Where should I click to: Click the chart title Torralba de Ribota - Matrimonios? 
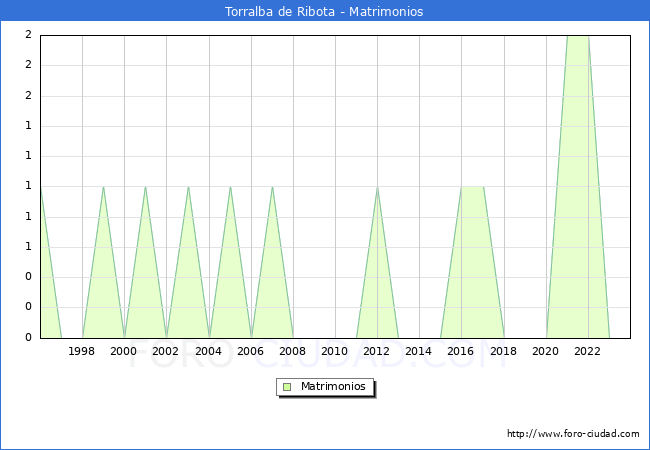tap(324, 11)
